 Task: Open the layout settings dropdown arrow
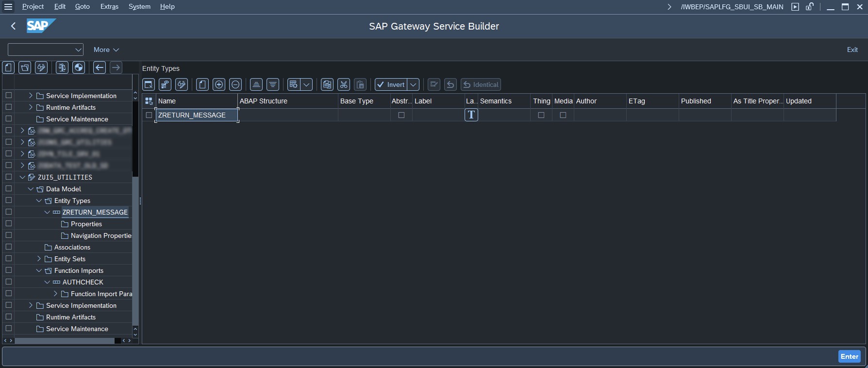[307, 84]
